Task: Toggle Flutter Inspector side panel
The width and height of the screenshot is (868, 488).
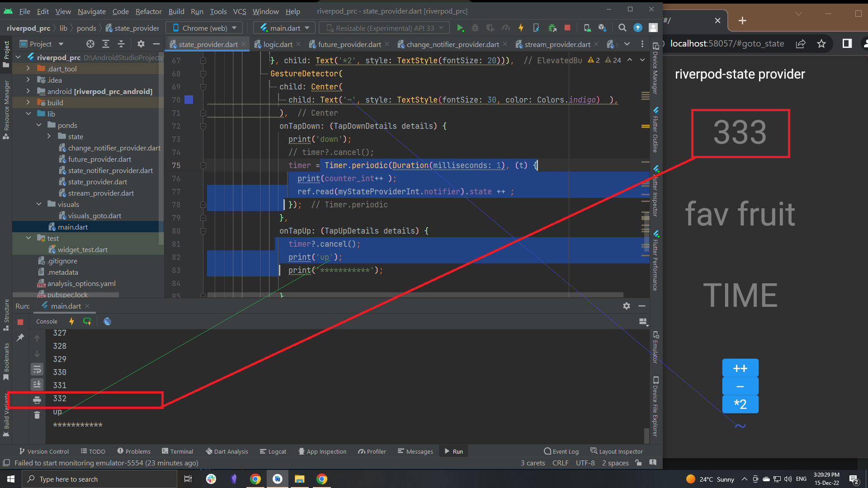Action: pos(656,191)
